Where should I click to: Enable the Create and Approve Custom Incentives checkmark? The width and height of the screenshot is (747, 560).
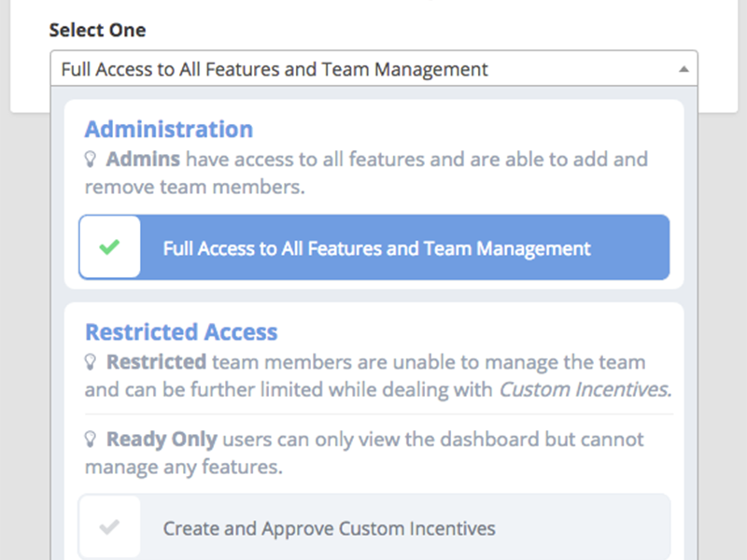pyautogui.click(x=110, y=527)
